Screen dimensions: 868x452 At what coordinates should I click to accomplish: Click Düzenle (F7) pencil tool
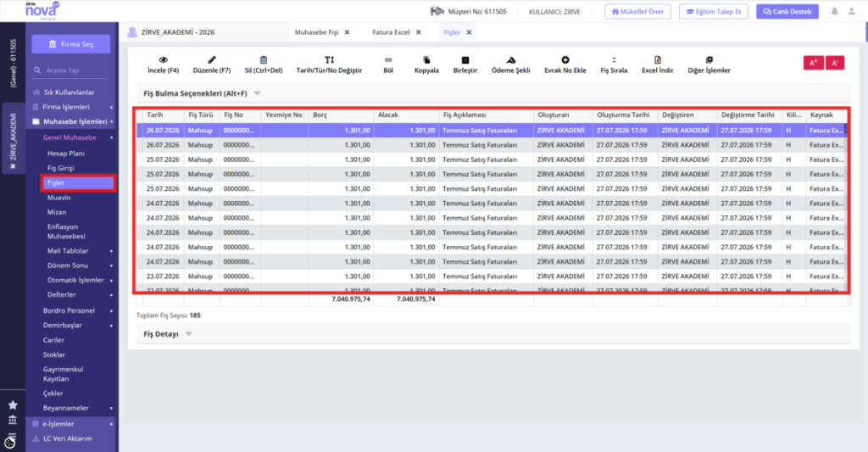click(x=211, y=64)
